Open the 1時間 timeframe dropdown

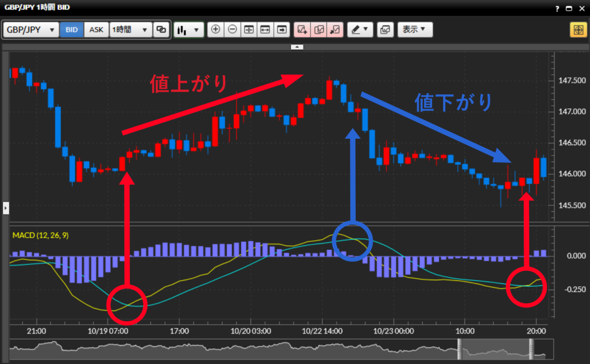[131, 29]
